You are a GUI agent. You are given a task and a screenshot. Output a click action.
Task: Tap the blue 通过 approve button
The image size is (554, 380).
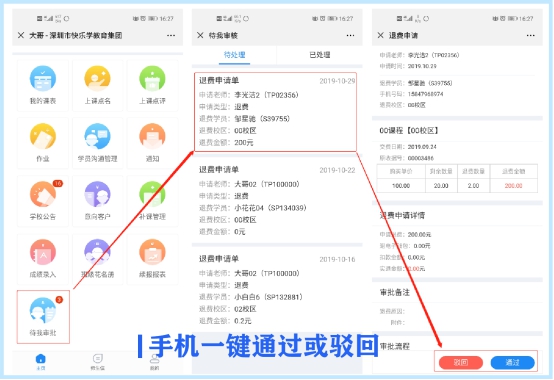click(x=512, y=362)
